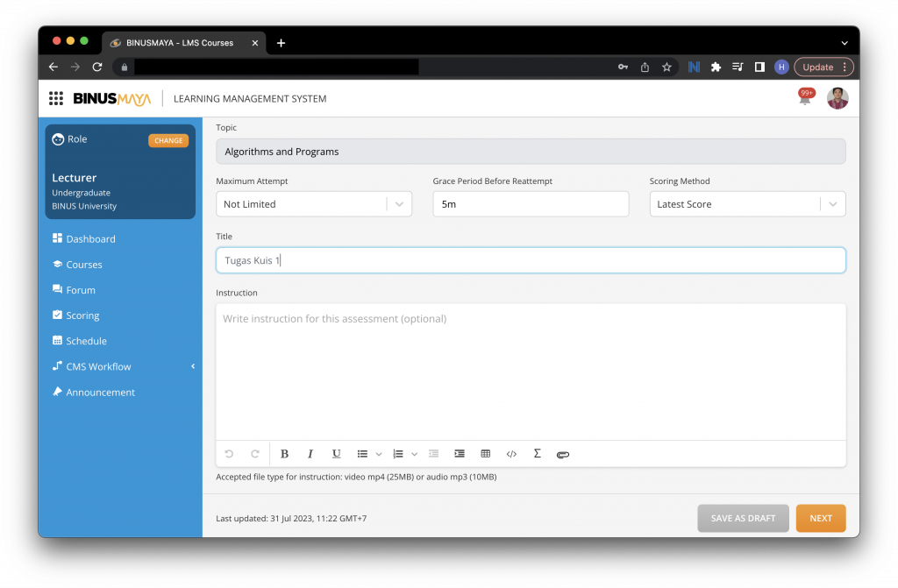
Task: Open the media control playlist icon
Action: click(738, 67)
